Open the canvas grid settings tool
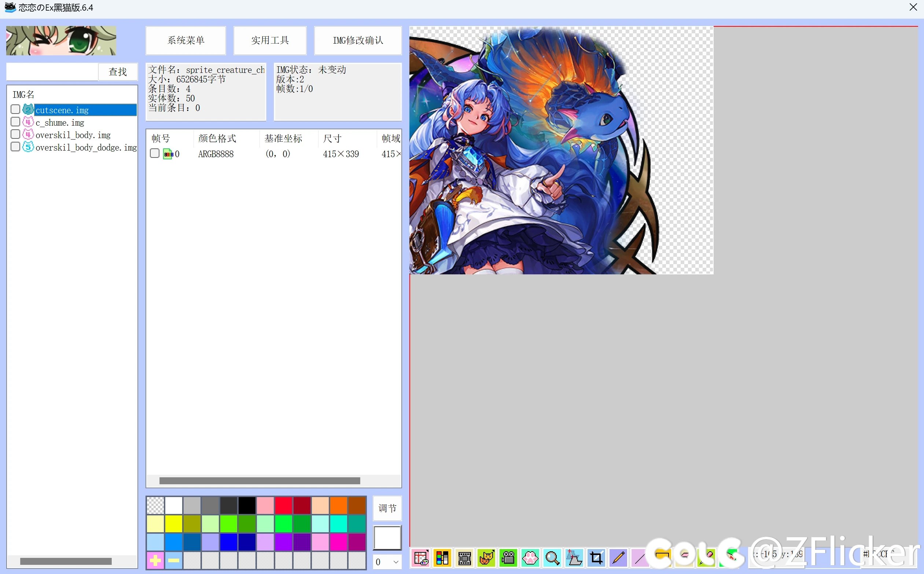 click(x=420, y=558)
